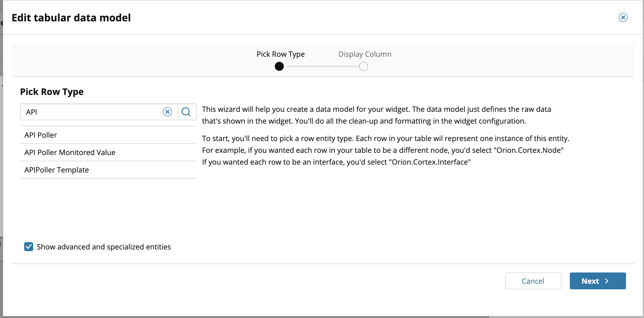This screenshot has height=318, width=644.
Task: Select the API Poller row type
Action: pyautogui.click(x=41, y=135)
